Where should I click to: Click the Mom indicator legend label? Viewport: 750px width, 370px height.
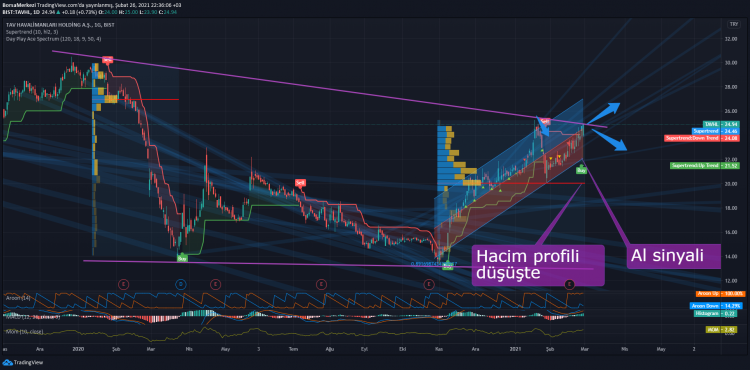pos(22,330)
